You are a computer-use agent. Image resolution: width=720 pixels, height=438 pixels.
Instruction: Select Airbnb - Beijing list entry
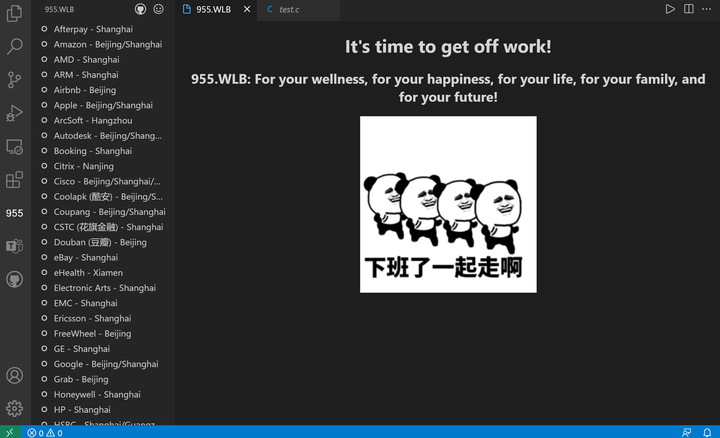[84, 90]
